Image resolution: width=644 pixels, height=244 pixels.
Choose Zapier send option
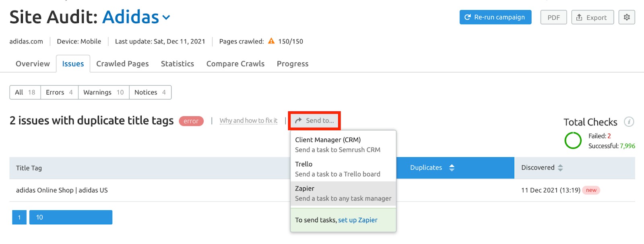pyautogui.click(x=343, y=193)
